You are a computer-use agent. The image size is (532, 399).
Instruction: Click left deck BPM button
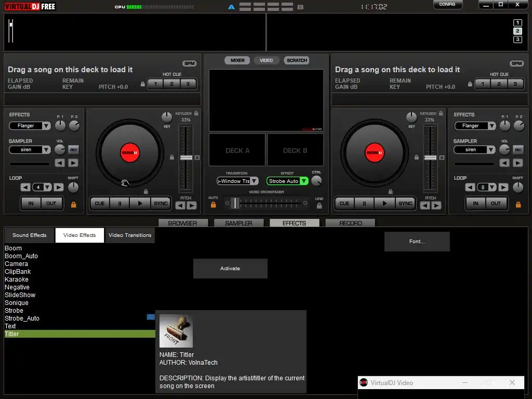click(x=189, y=63)
